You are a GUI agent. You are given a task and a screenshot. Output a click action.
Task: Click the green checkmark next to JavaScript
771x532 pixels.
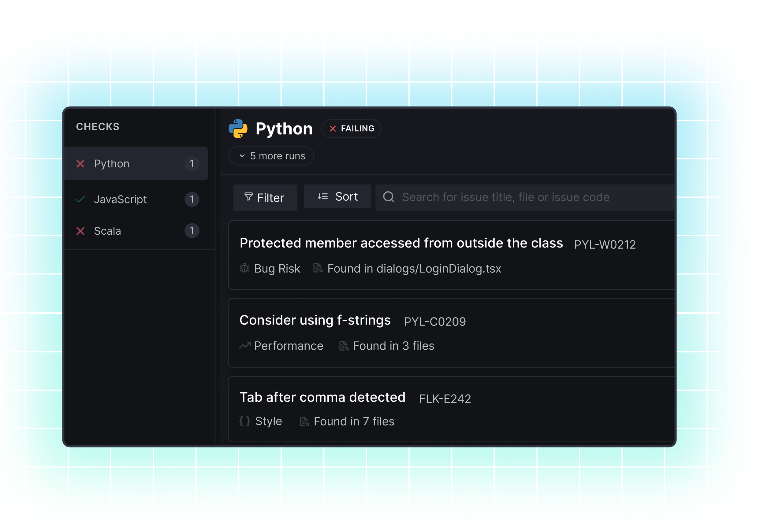[80, 199]
